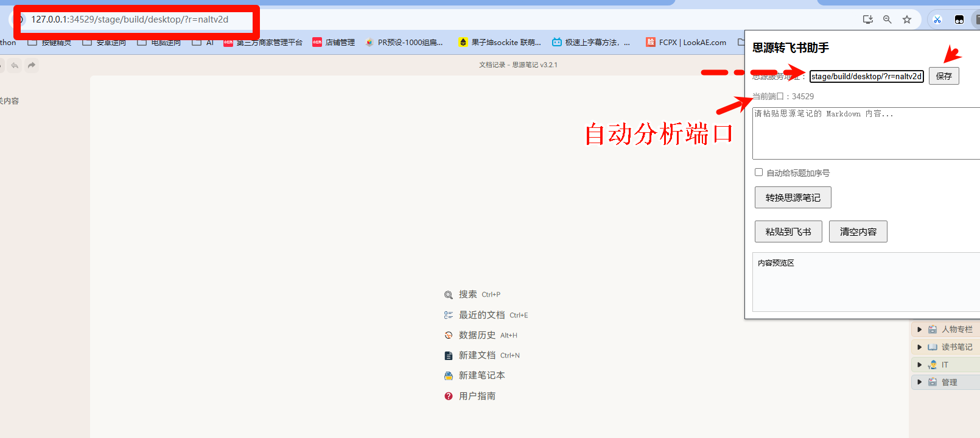
Task: Click the 读书笔记 notebook label
Action: [957, 347]
